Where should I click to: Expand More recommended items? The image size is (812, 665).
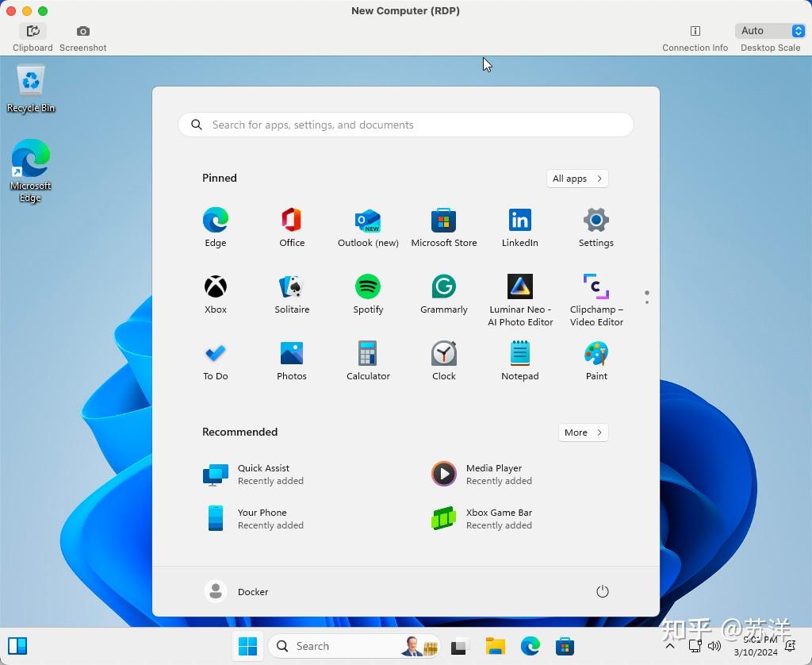[584, 432]
